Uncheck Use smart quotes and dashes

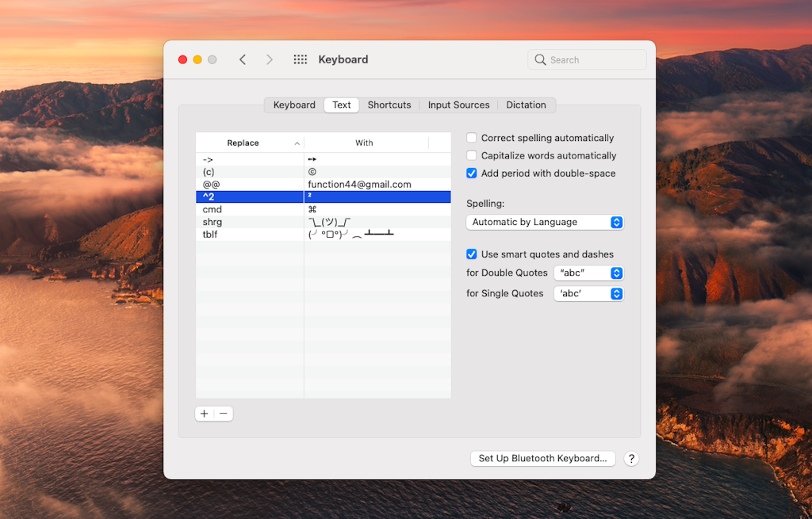(471, 254)
